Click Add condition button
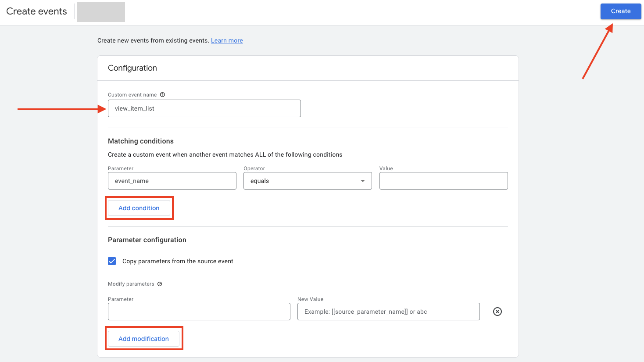This screenshot has height=362, width=644. [x=139, y=208]
